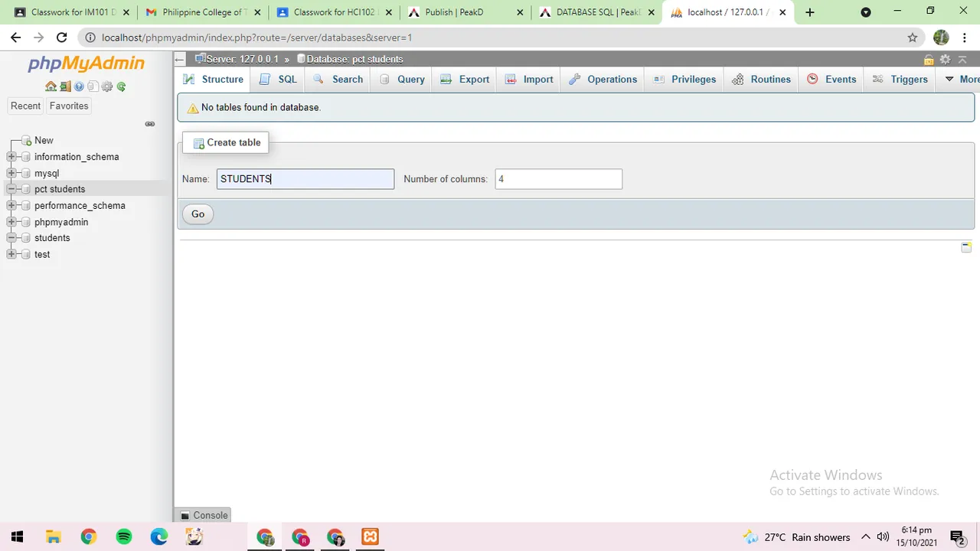
Task: Switch to the SQL tab
Action: (x=278, y=79)
